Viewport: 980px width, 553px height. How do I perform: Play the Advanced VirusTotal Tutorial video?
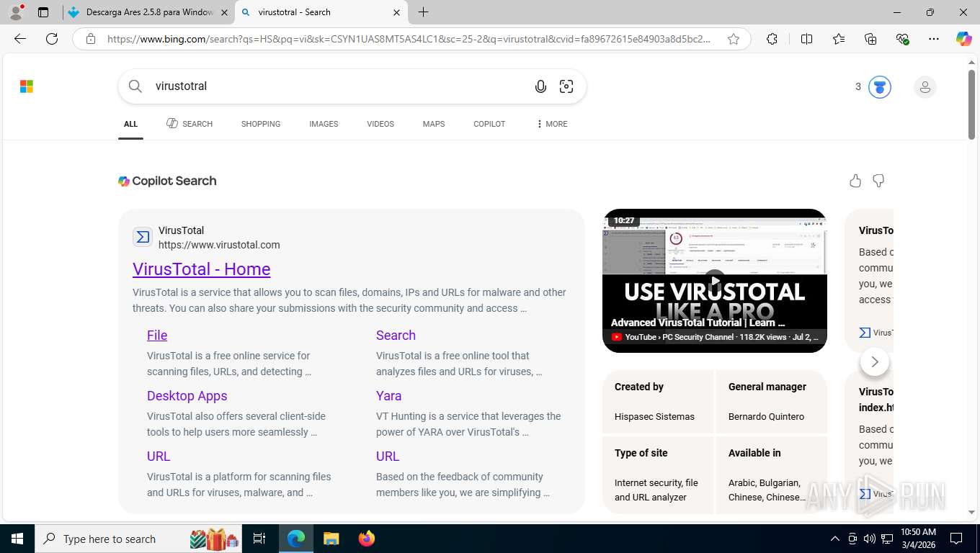point(715,281)
